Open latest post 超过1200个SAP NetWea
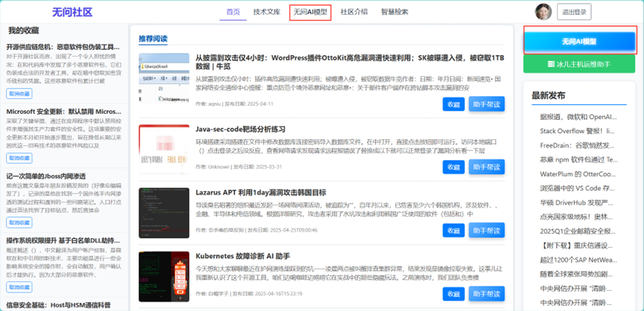Screen dimensions: 644x311 click(578, 260)
